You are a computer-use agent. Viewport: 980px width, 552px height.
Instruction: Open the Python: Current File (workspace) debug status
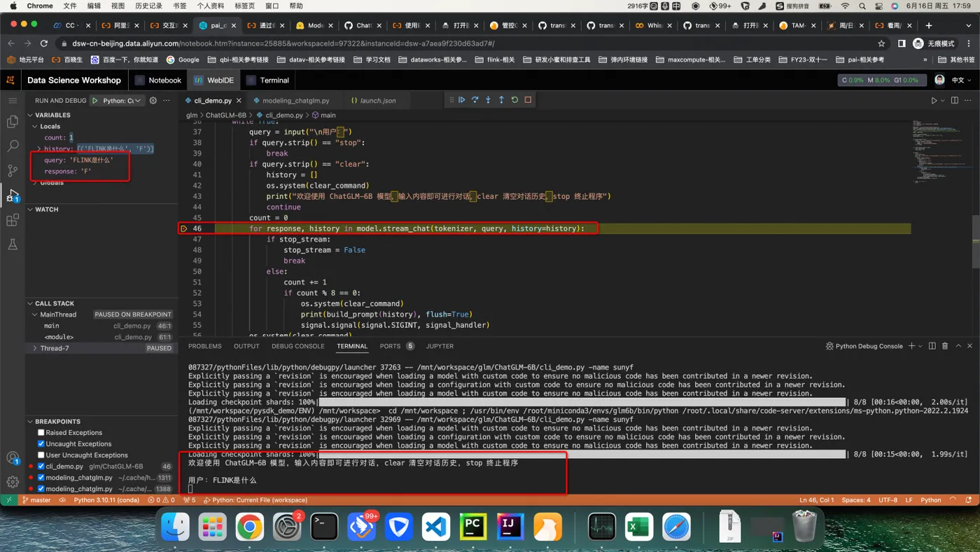[x=255, y=500]
